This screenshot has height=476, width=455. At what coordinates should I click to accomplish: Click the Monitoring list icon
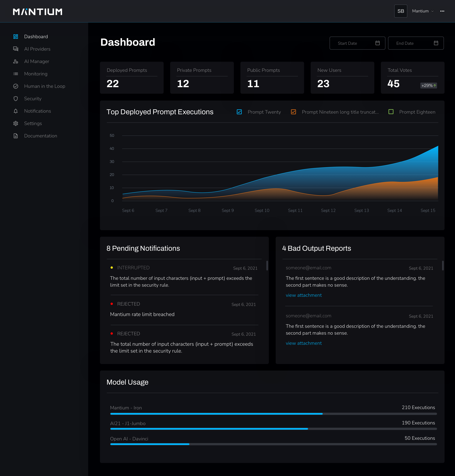coord(16,74)
